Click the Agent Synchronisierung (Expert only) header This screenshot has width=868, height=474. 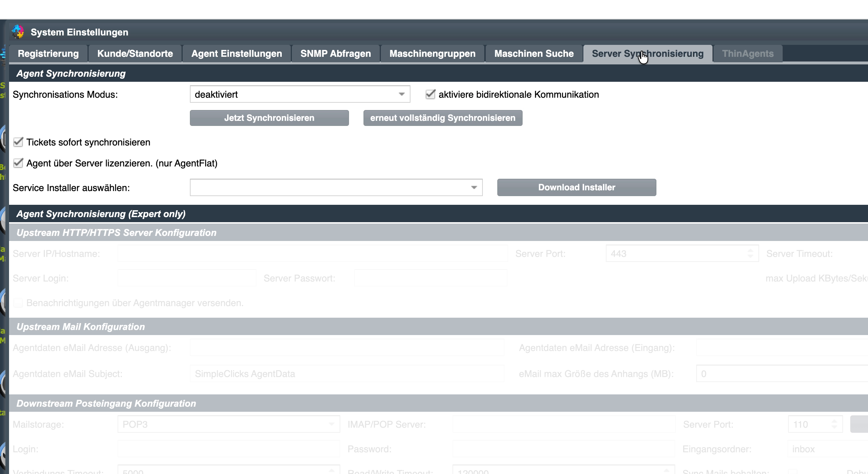coord(438,214)
